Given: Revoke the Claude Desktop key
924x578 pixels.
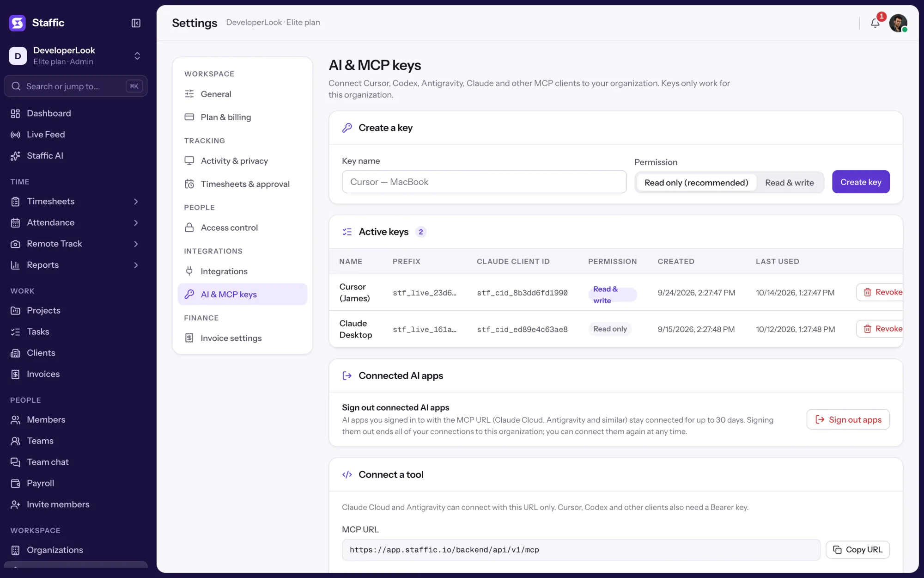Looking at the screenshot, I should 880,329.
